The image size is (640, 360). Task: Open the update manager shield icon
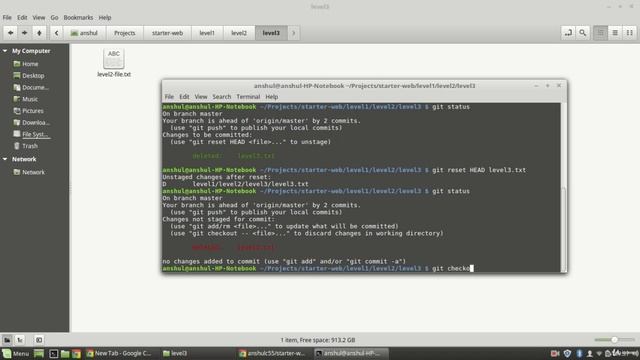(x=567, y=353)
